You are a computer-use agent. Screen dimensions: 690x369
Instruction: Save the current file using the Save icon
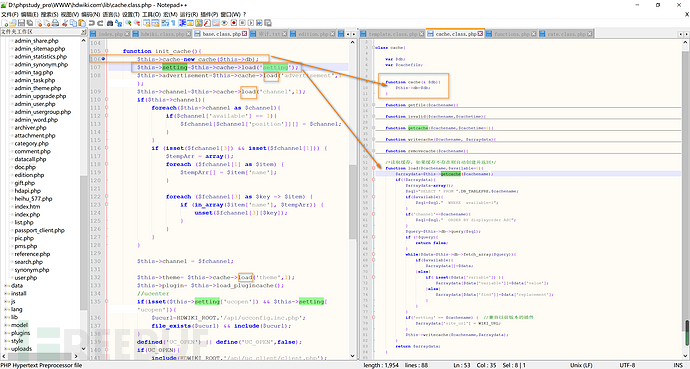pos(21,23)
